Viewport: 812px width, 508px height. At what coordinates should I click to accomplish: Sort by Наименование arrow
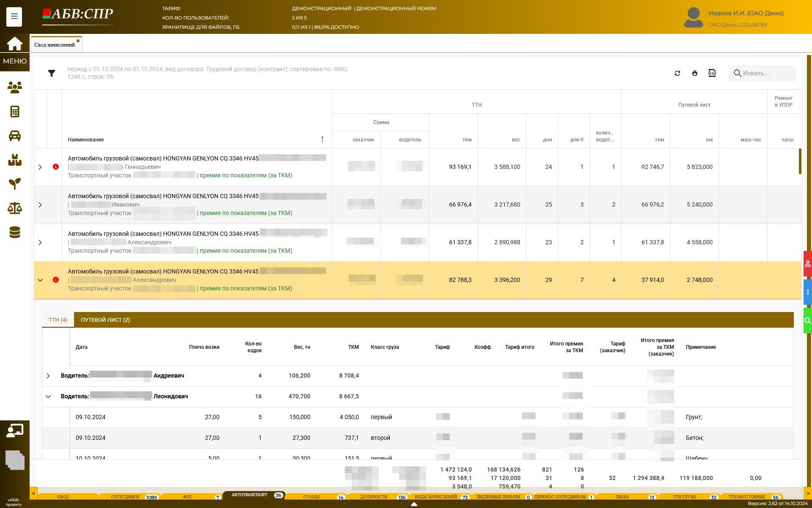pyautogui.click(x=322, y=139)
